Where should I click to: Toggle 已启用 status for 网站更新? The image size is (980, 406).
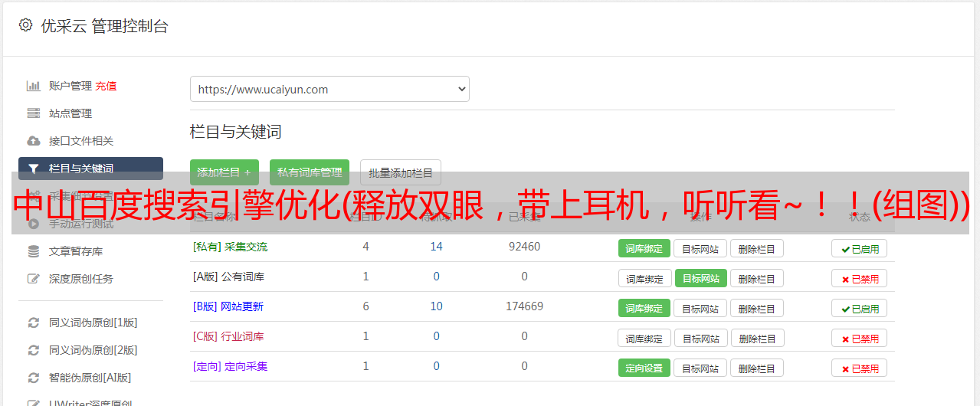point(860,308)
